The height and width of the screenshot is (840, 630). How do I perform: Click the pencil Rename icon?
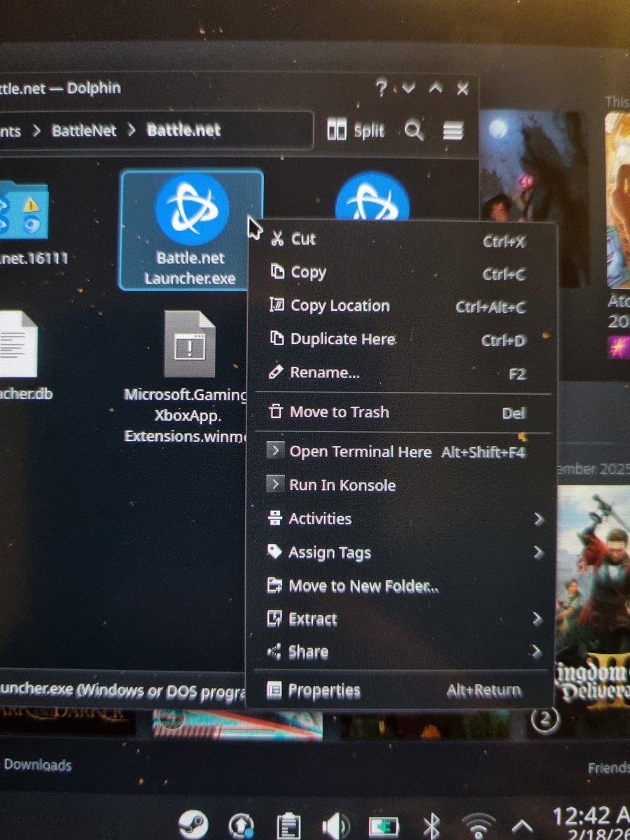pyautogui.click(x=276, y=372)
